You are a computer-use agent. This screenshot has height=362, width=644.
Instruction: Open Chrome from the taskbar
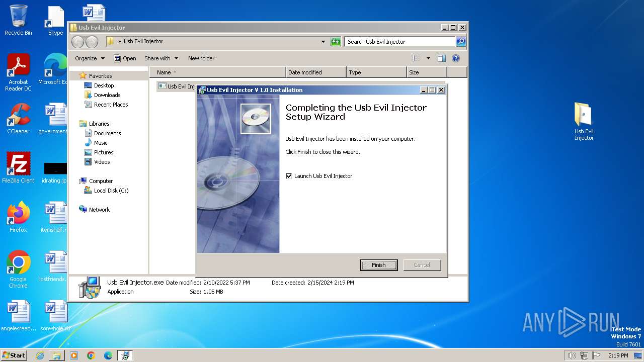[91, 355]
